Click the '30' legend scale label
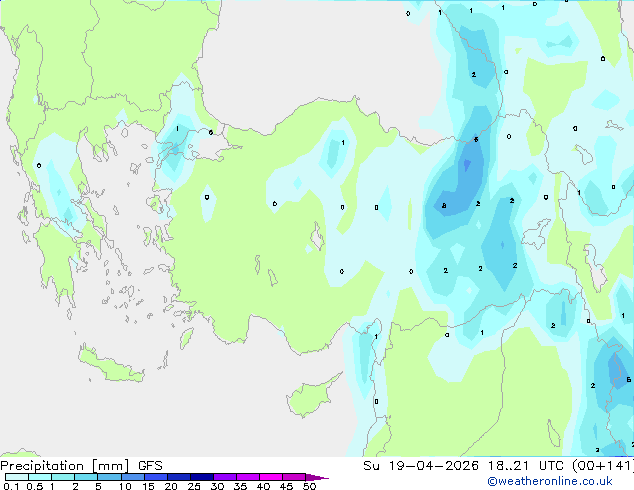The height and width of the screenshot is (490, 634). click(x=217, y=486)
